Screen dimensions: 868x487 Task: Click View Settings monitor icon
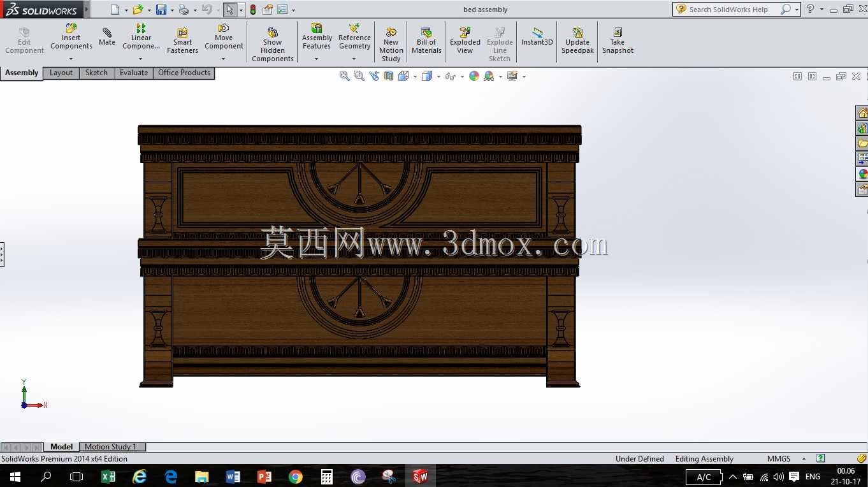[x=512, y=76]
